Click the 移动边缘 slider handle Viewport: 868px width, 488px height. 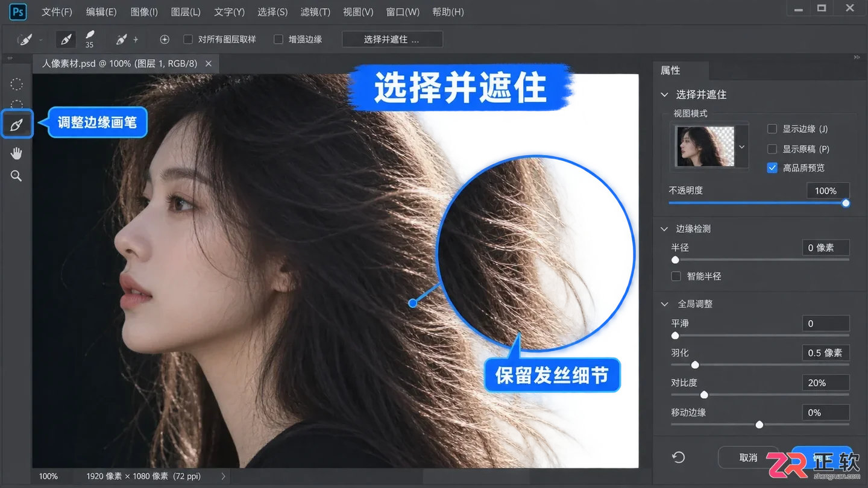coord(759,425)
